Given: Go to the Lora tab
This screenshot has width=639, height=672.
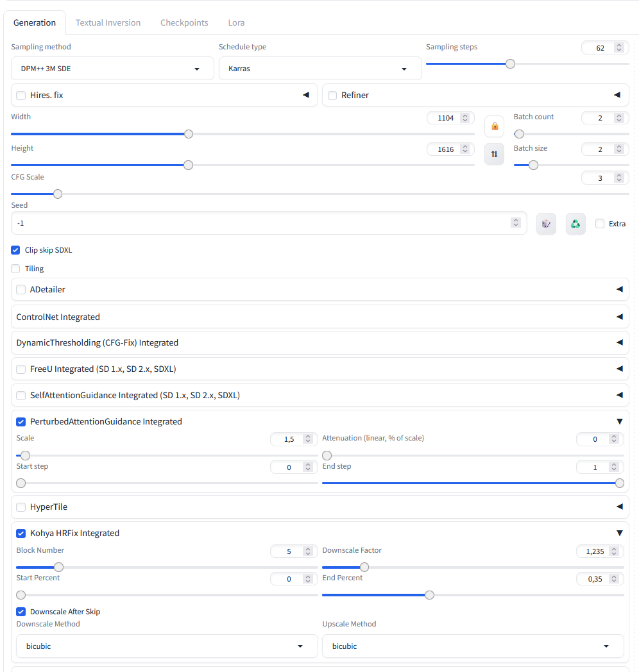Looking at the screenshot, I should 236,22.
